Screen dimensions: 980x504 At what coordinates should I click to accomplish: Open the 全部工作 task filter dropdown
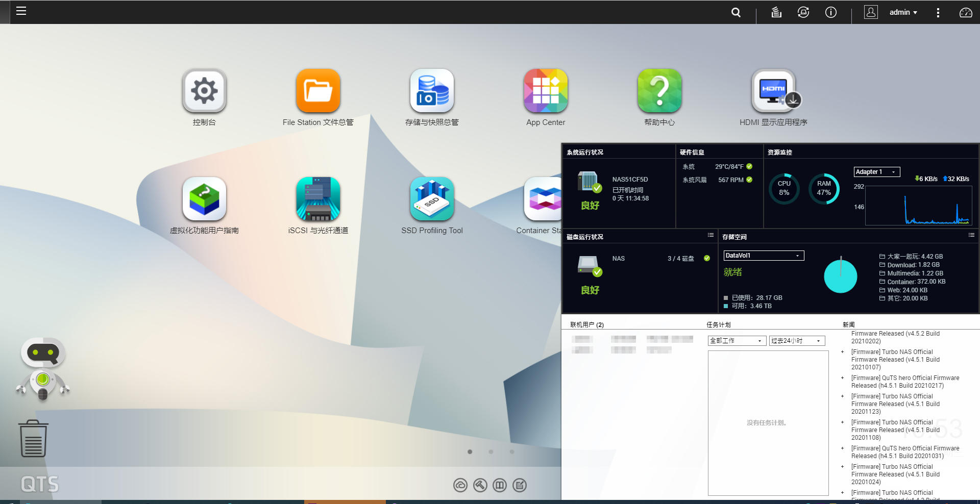[x=737, y=341]
